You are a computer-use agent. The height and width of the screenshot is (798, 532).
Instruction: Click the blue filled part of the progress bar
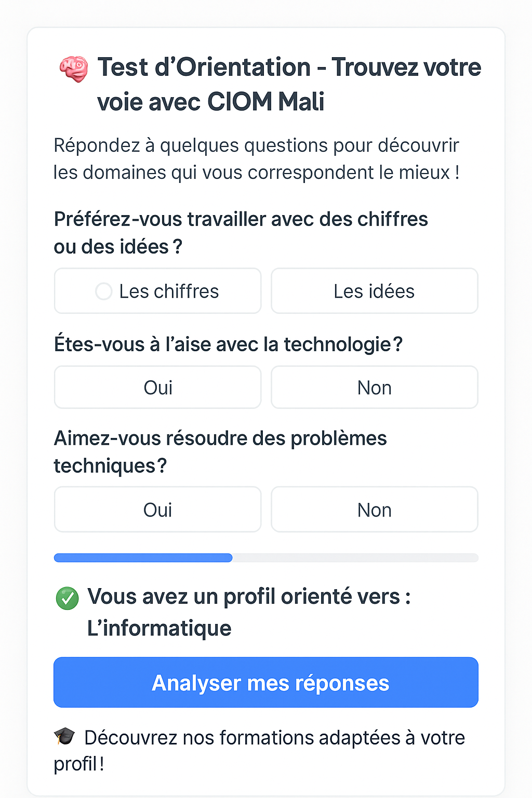click(143, 558)
